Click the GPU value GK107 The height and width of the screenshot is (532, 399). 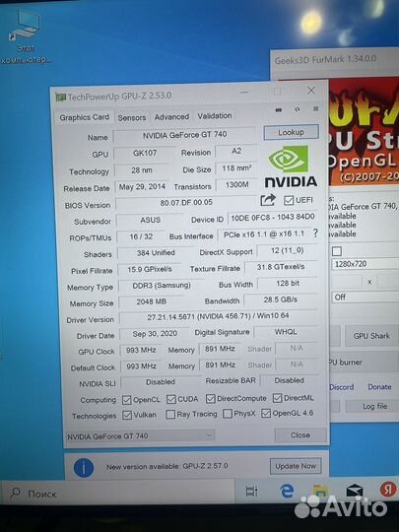[x=145, y=153]
